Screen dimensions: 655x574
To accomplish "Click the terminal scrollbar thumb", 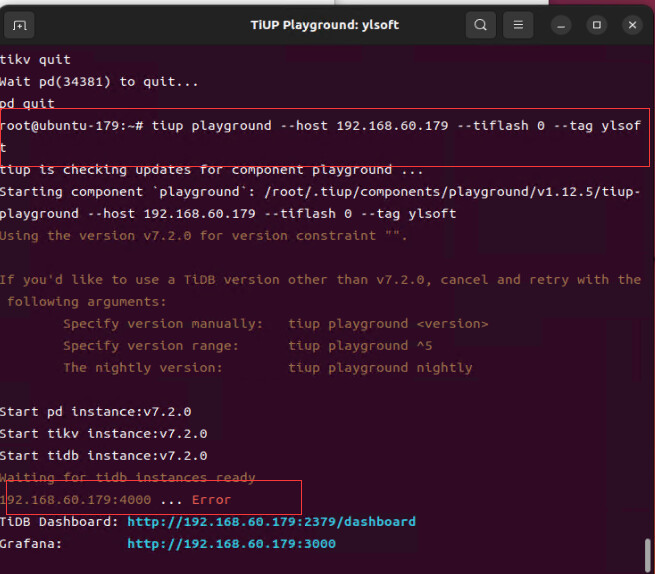I will click(647, 555).
